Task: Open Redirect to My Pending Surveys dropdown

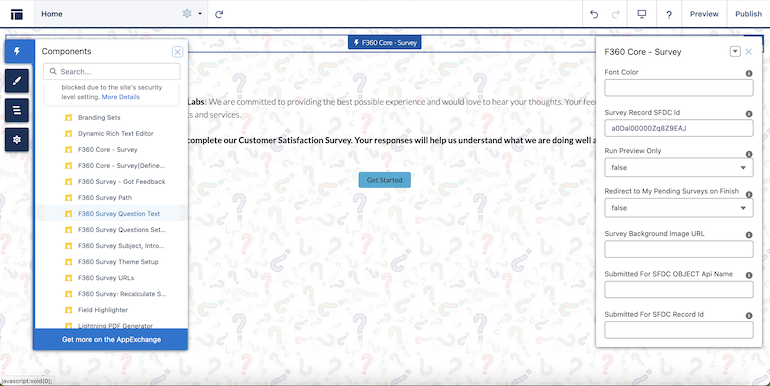Action: (679, 208)
